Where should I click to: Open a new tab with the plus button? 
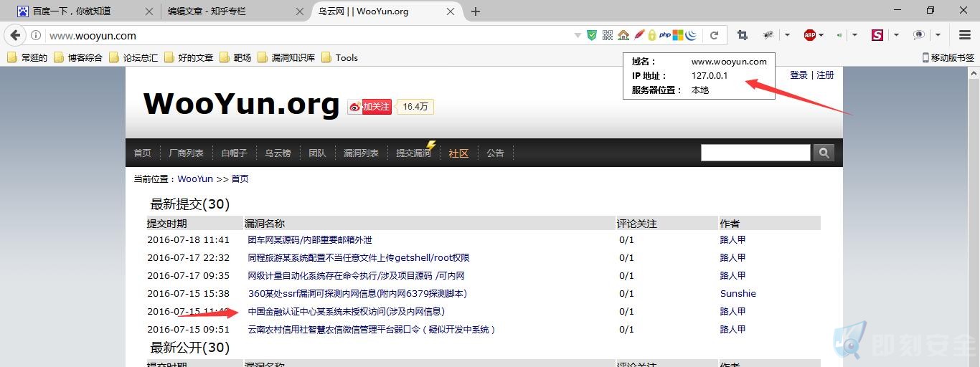click(x=475, y=11)
